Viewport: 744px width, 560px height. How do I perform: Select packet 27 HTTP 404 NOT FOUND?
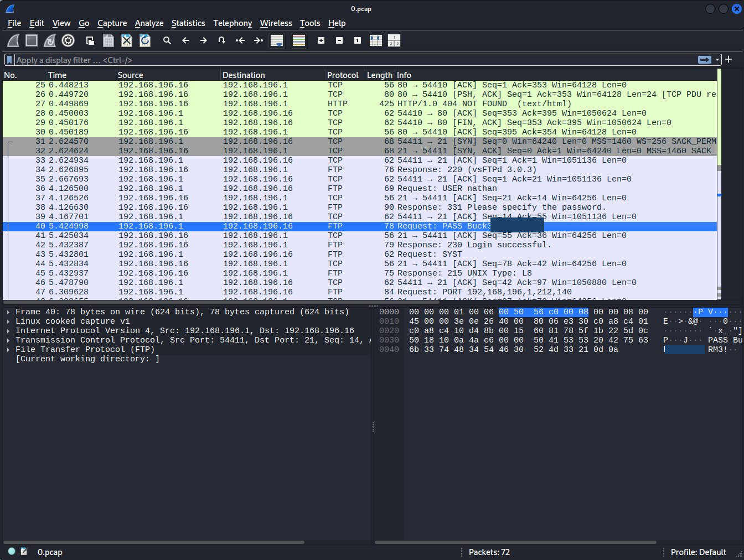(x=360, y=104)
